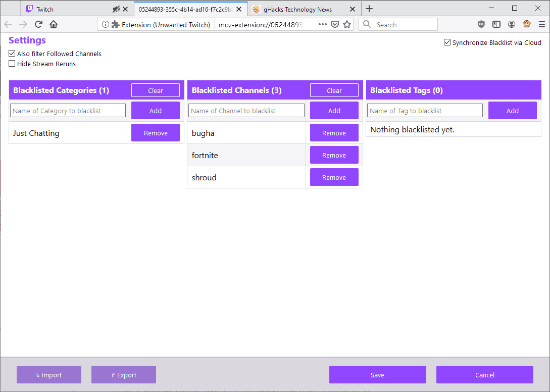Viewport: 550px width, 392px height.
Task: Clear all Blacklisted Channels
Action: tap(334, 90)
